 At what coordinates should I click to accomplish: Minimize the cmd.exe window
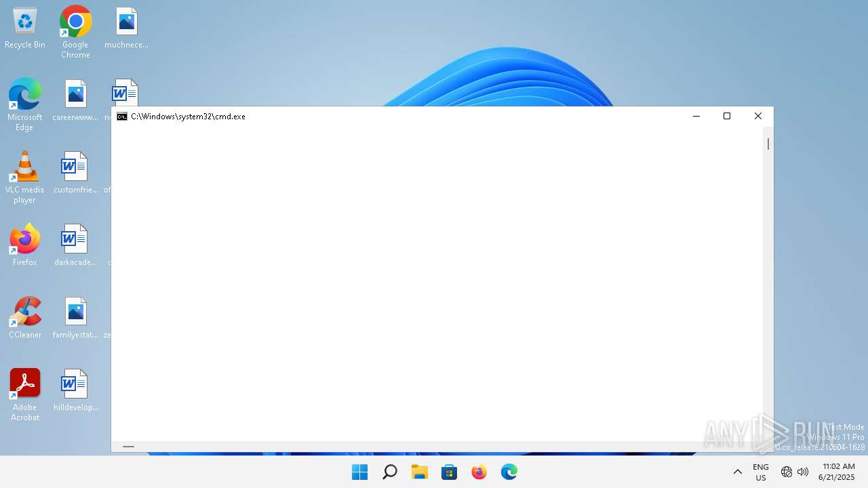pos(696,117)
